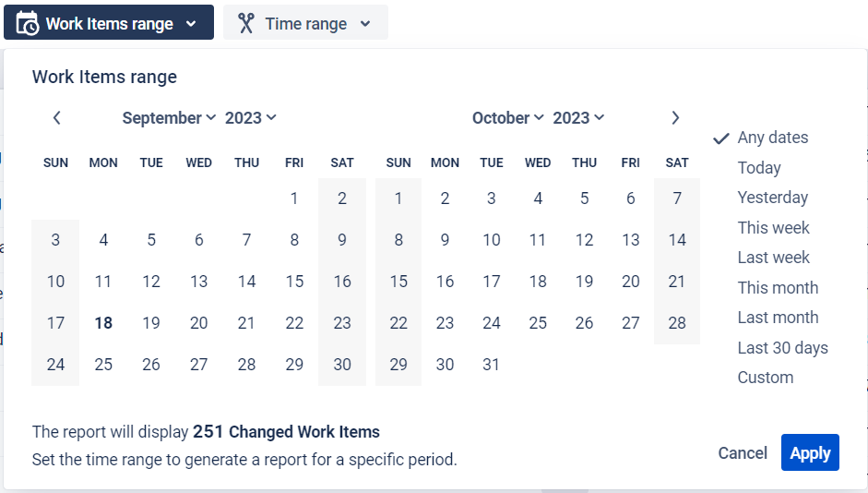Advance to next month with right arrow
Screen dimensions: 868x493
click(x=675, y=118)
